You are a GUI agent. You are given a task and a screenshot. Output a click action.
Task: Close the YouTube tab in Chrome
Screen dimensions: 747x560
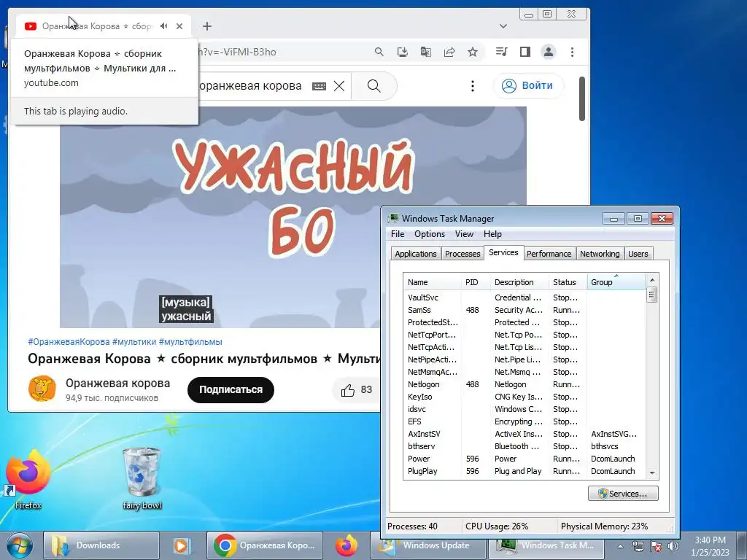click(x=179, y=26)
